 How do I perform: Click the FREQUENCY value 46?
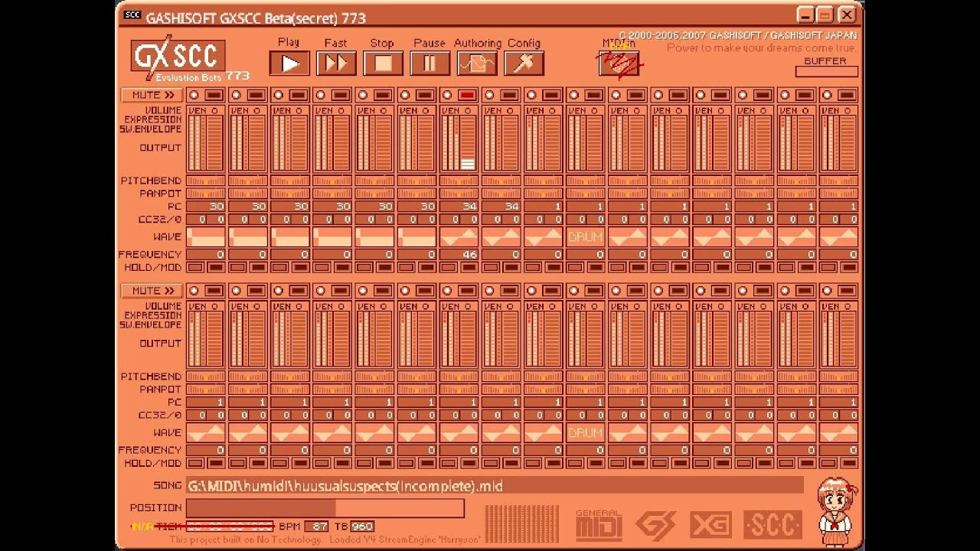459,255
